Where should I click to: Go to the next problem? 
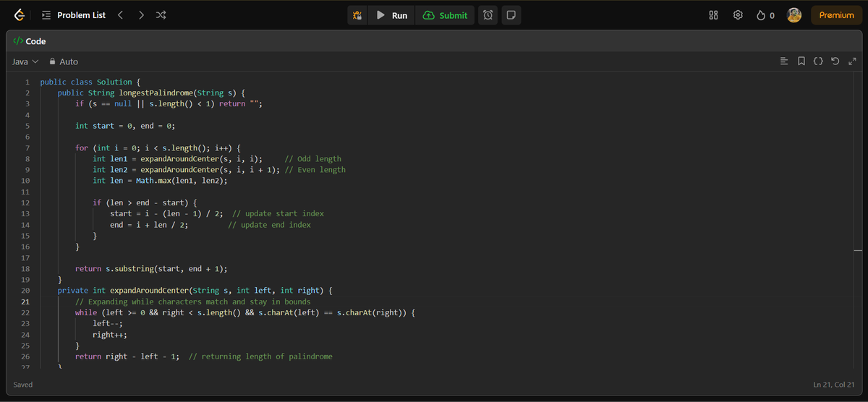click(x=141, y=15)
